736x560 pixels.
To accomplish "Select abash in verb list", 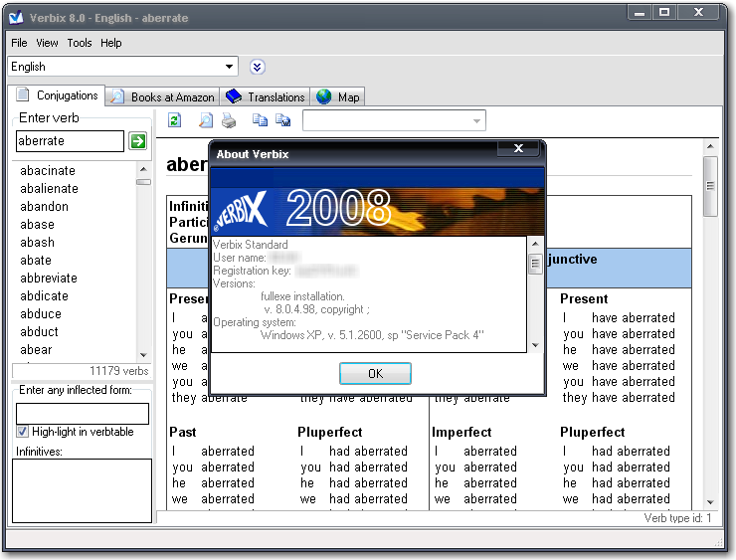I will point(37,242).
